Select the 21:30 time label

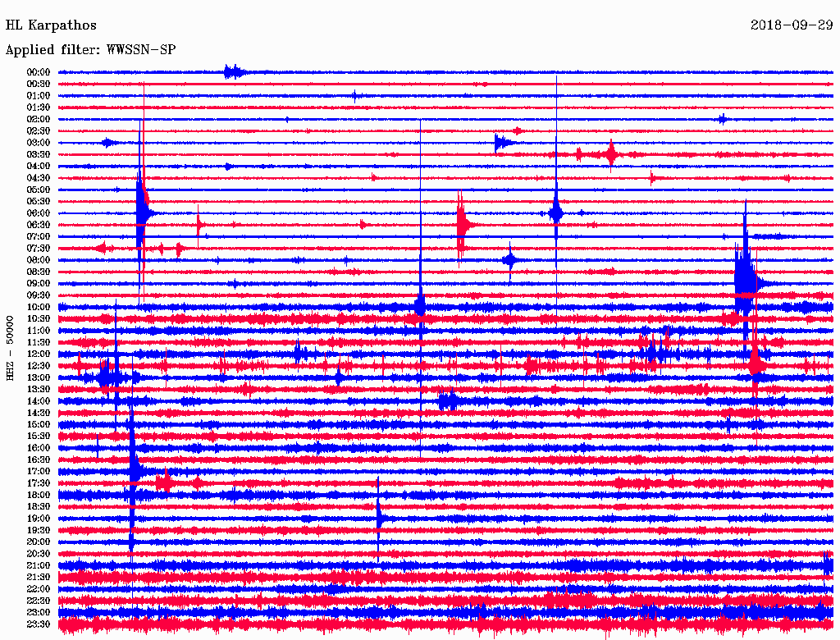pos(39,578)
